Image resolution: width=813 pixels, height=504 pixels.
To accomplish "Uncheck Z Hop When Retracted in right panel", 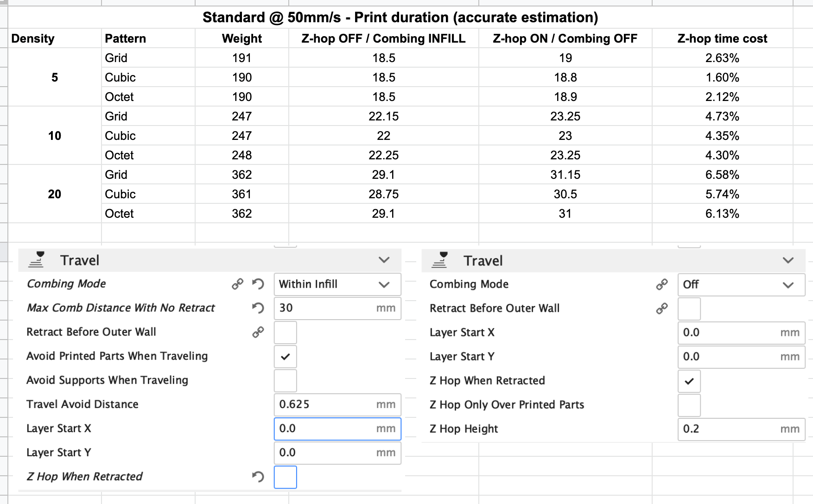I will coord(689,381).
